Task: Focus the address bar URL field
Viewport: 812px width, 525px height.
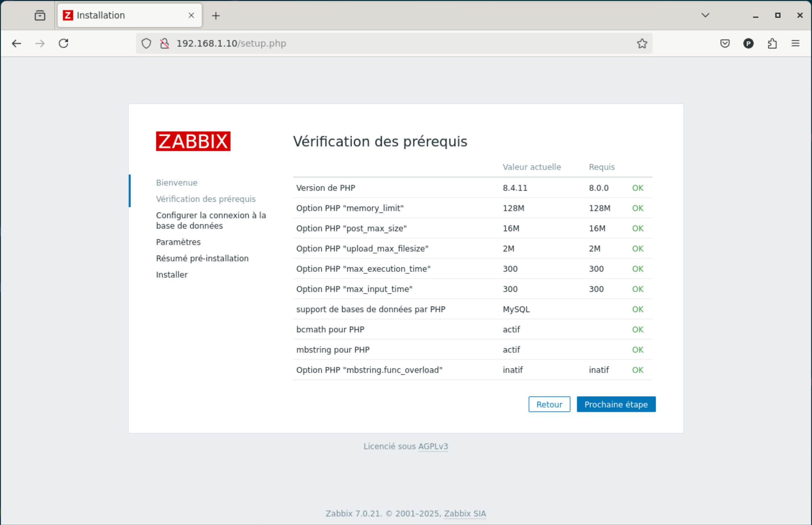Action: click(394, 44)
